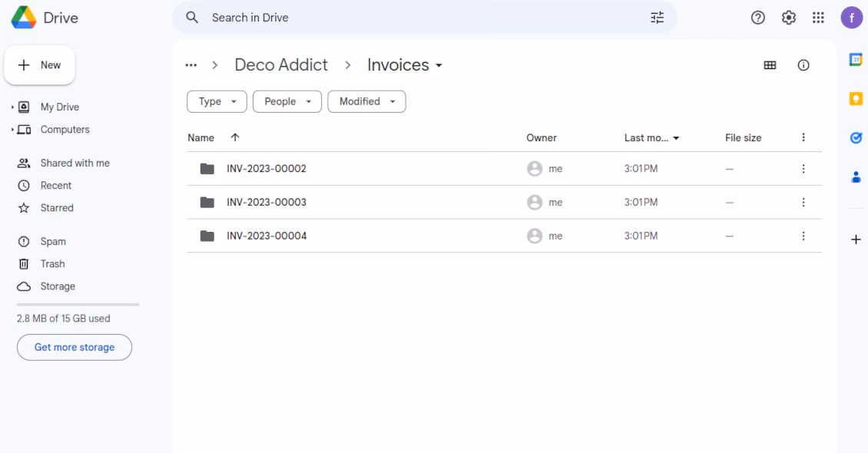Switch to grid layout view

coord(770,65)
